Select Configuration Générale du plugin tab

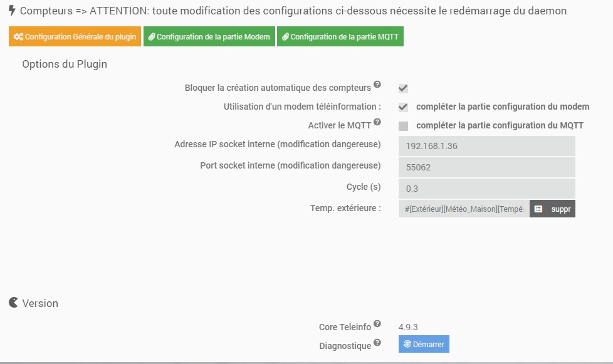tap(75, 36)
